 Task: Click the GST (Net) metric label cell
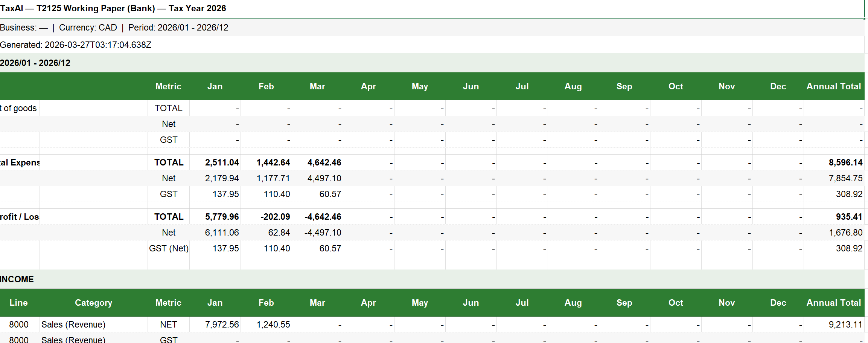pos(169,248)
